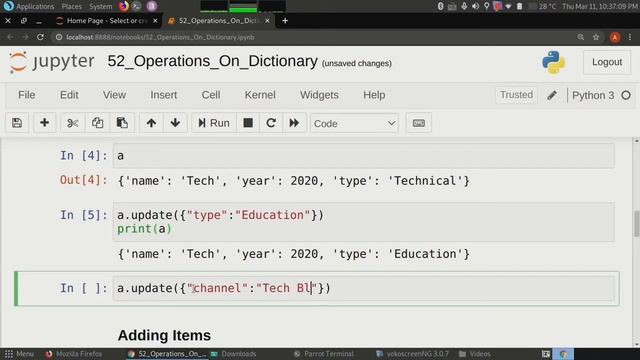The image size is (640, 360).
Task: Click the active cell with channel code
Action: click(x=363, y=288)
